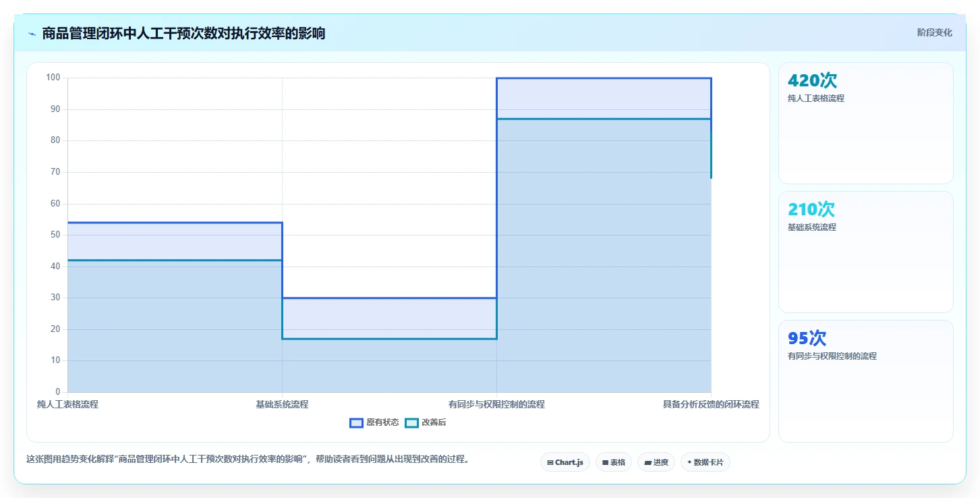Screen dimensions: 980x498
Task: Click the y-axis value 20
Action: [55, 329]
